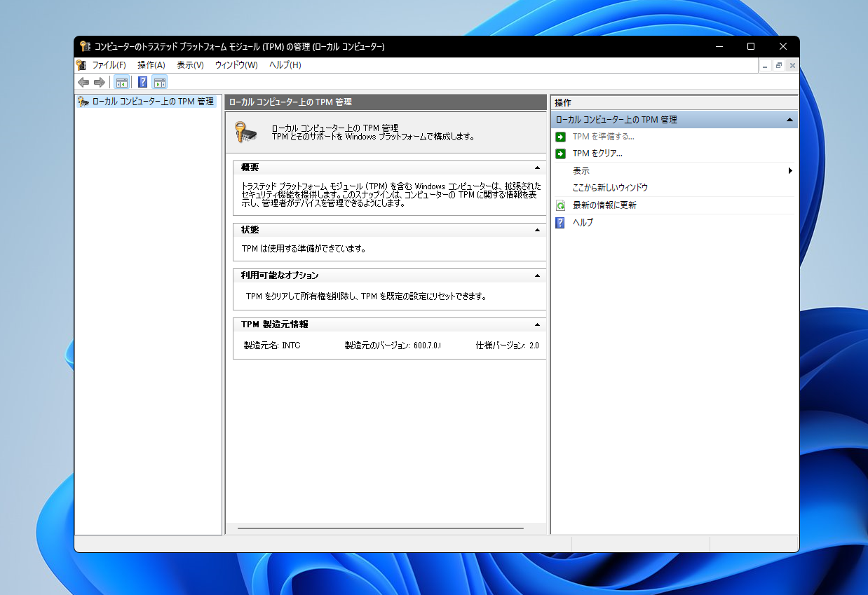Open the ファイル(F) menu
The height and width of the screenshot is (595, 868).
109,65
